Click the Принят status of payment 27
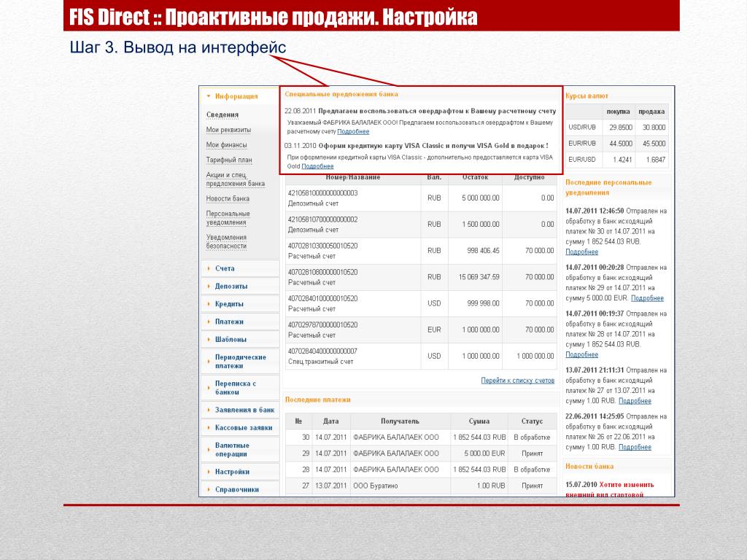This screenshot has height=560, width=747. tap(532, 486)
